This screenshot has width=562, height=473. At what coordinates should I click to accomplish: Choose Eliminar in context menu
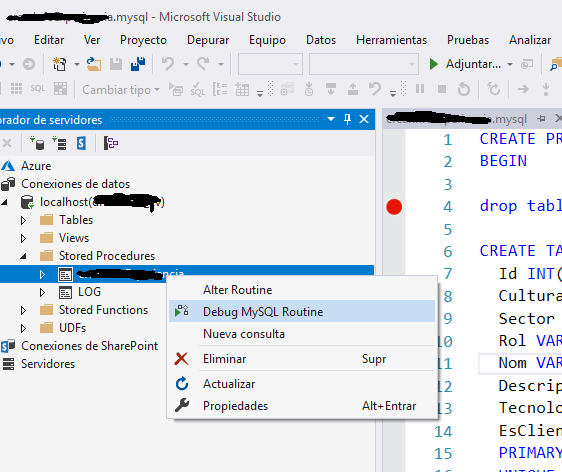302,359
